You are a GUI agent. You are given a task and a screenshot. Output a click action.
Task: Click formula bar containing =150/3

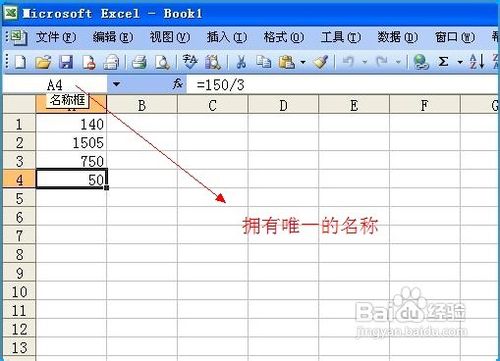point(343,85)
